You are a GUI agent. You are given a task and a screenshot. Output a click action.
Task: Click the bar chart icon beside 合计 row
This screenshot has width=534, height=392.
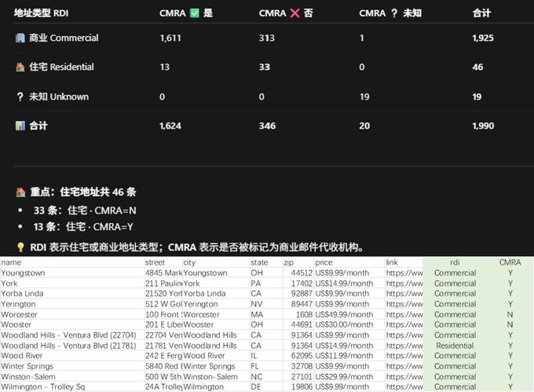tap(20, 126)
